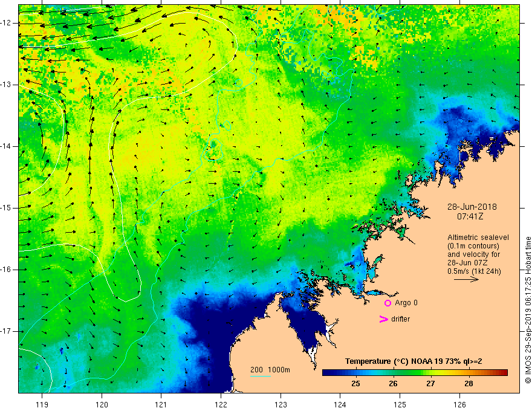The image size is (532, 411).
Task: Click the longitude axis label 126
Action: pos(459,404)
